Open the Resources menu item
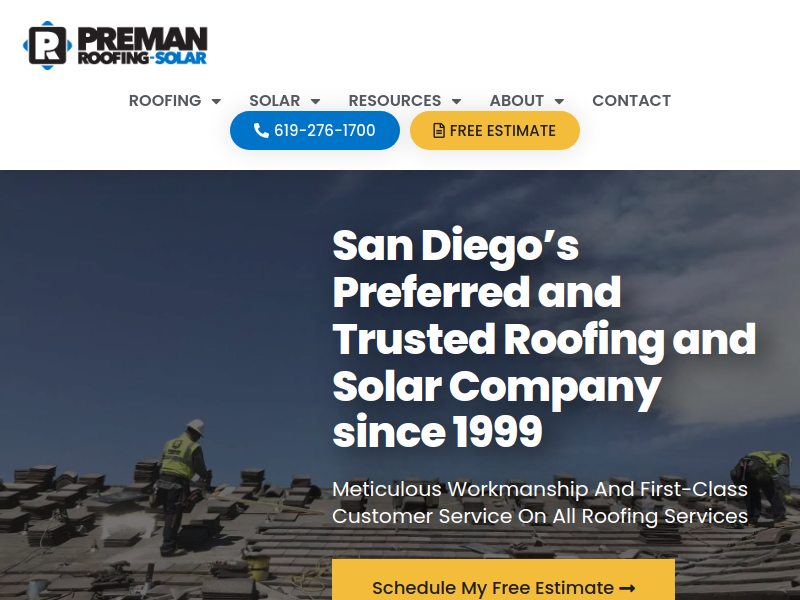This screenshot has width=800, height=600. (394, 101)
